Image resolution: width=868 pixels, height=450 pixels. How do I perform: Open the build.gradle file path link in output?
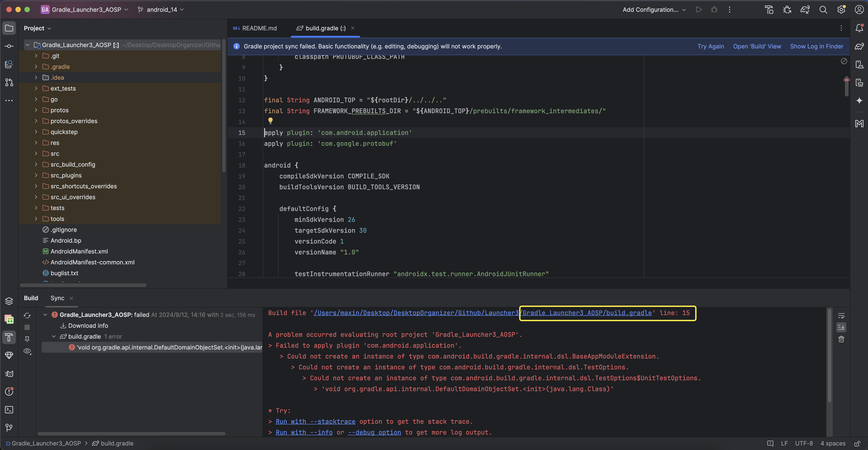click(483, 313)
